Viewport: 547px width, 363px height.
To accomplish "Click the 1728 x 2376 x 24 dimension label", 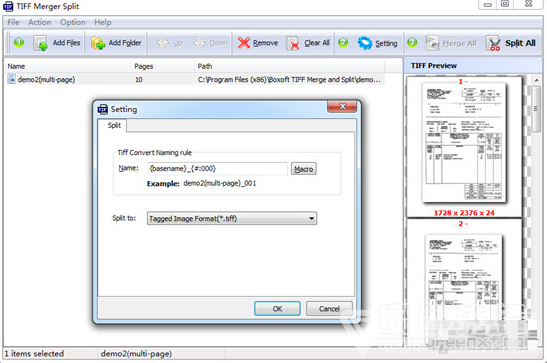I will click(x=464, y=213).
